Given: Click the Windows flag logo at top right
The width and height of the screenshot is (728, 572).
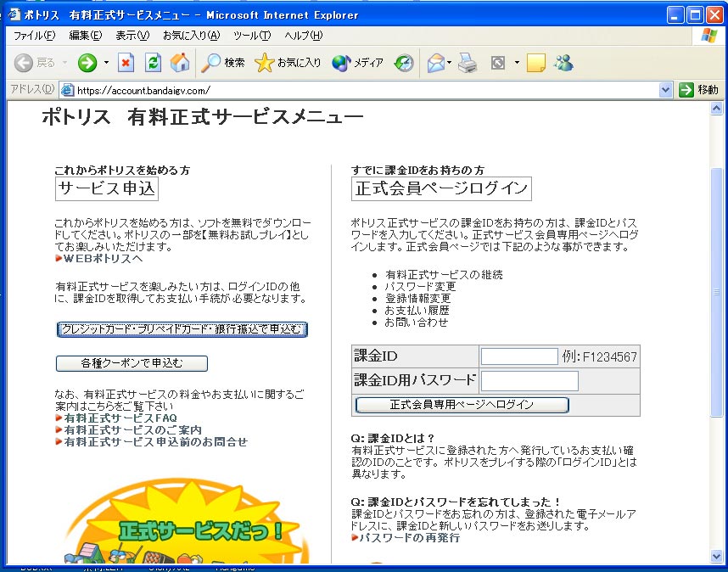Looking at the screenshot, I should (x=708, y=36).
